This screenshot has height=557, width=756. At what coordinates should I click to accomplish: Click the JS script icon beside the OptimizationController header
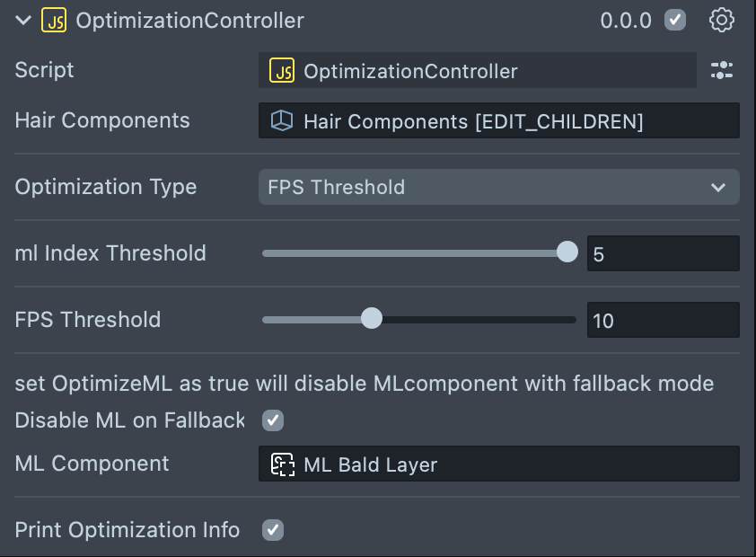[x=54, y=20]
